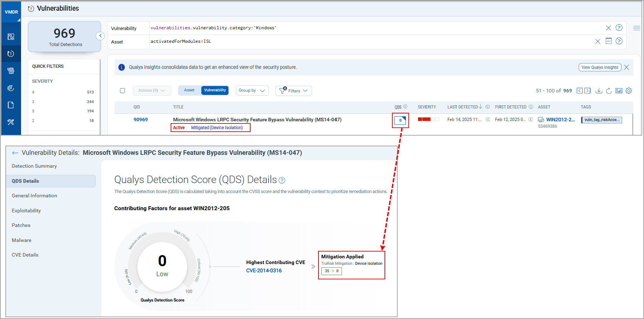Collapse the Asset query field icon

click(x=609, y=41)
